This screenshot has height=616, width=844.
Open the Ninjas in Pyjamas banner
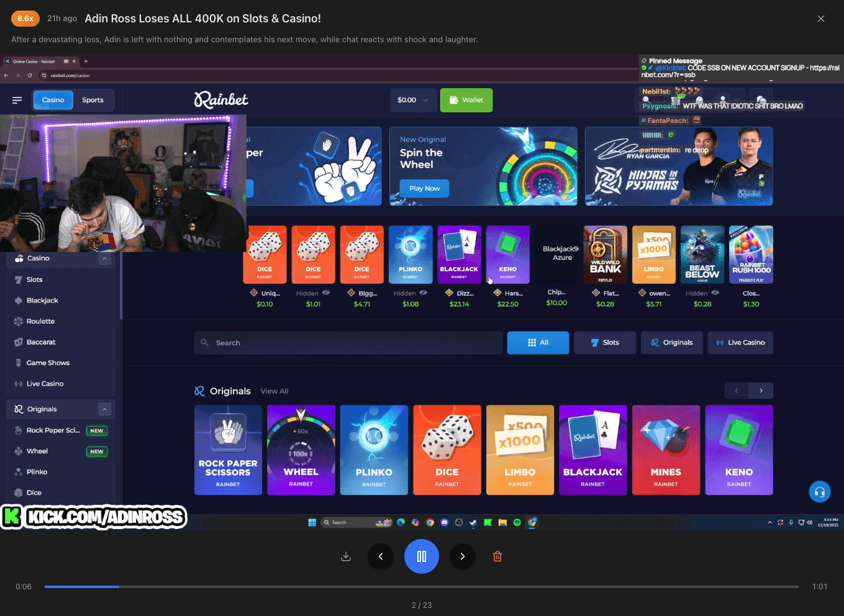(x=679, y=166)
